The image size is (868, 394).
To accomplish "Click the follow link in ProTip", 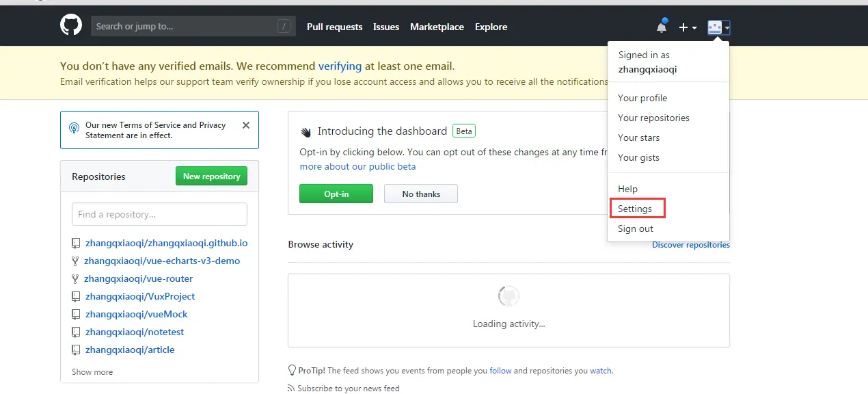I will [500, 371].
